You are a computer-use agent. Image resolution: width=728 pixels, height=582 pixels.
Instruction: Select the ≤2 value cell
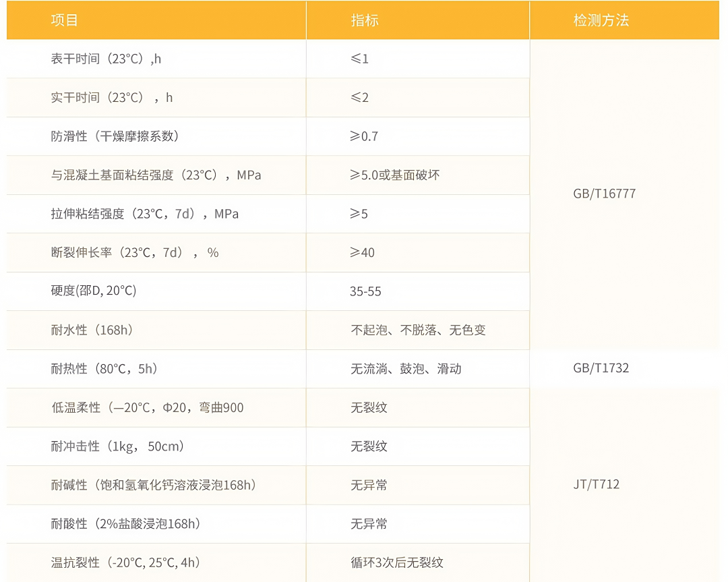coord(359,98)
